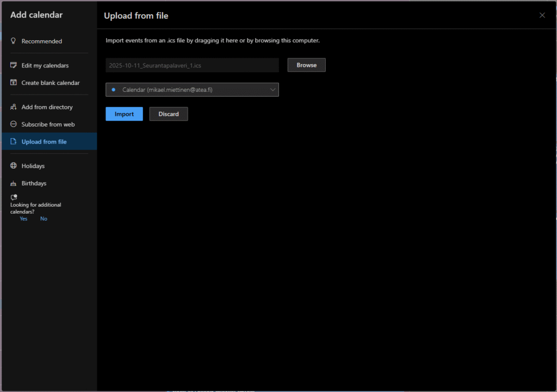Click the Birthdays cake icon
Image resolution: width=557 pixels, height=392 pixels.
point(14,184)
